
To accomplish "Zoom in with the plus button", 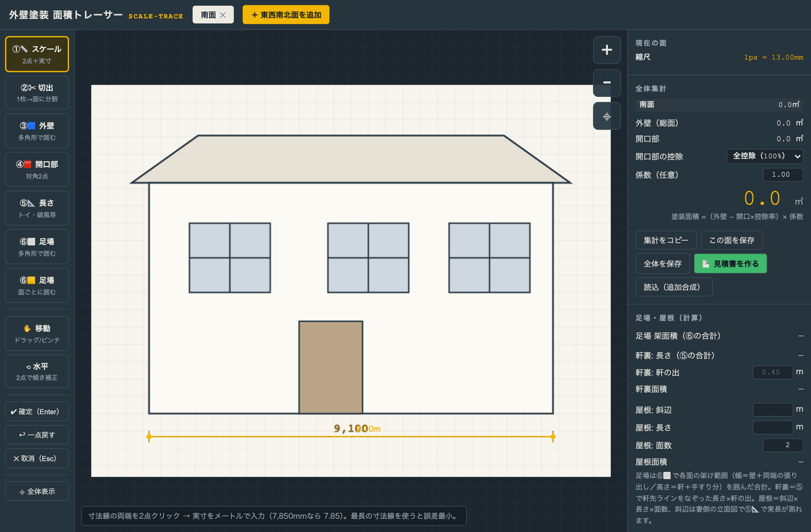I will (607, 50).
